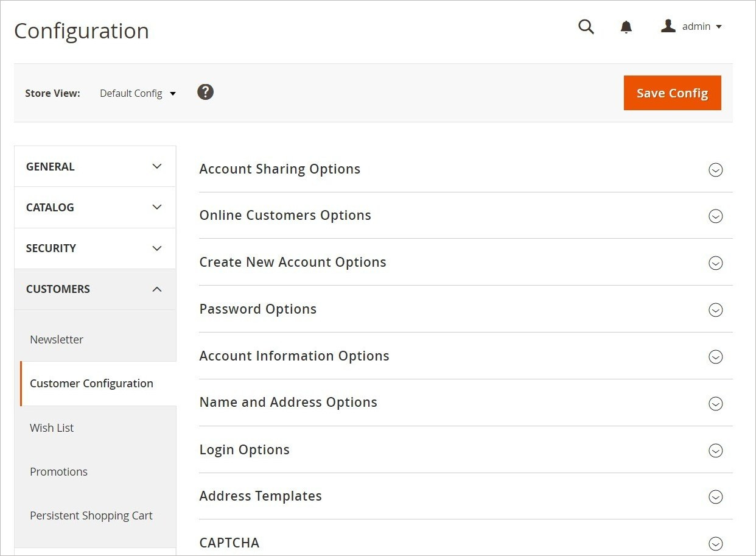Click the Configuration page title

point(82,31)
